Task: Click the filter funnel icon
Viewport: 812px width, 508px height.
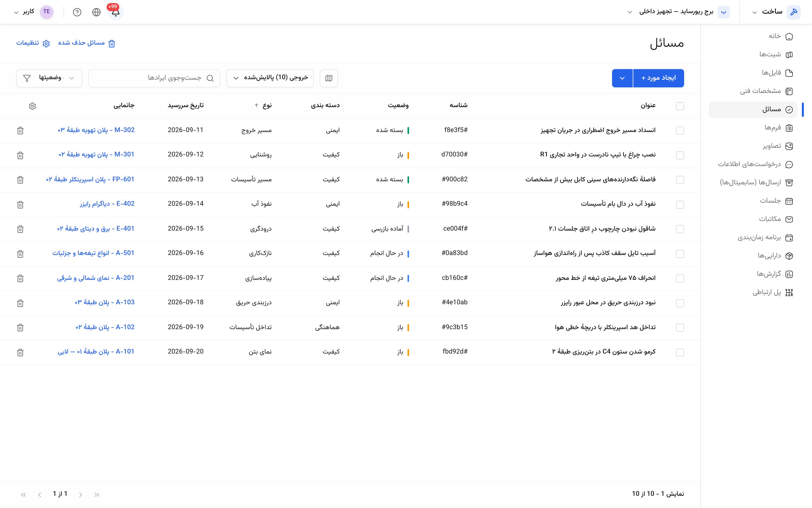Action: tap(27, 78)
